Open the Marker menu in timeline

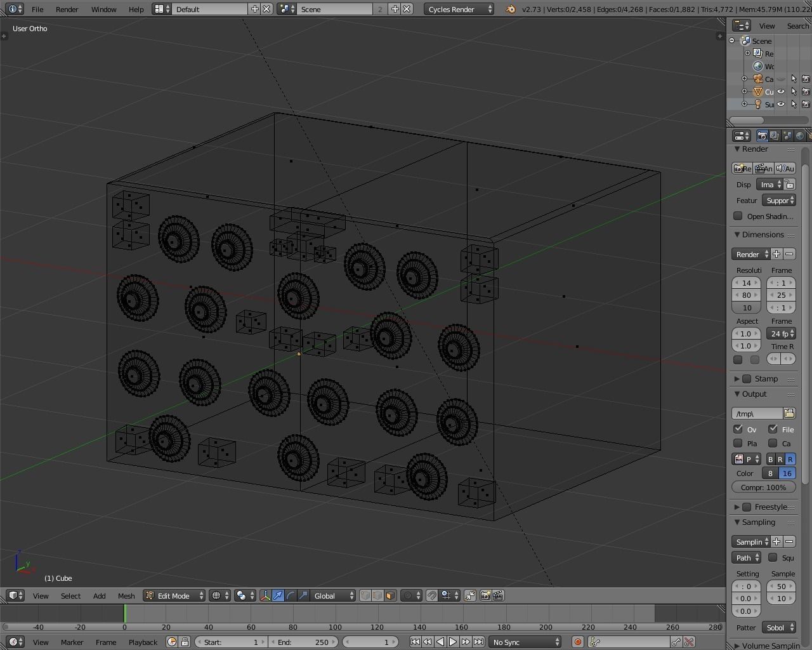point(72,642)
